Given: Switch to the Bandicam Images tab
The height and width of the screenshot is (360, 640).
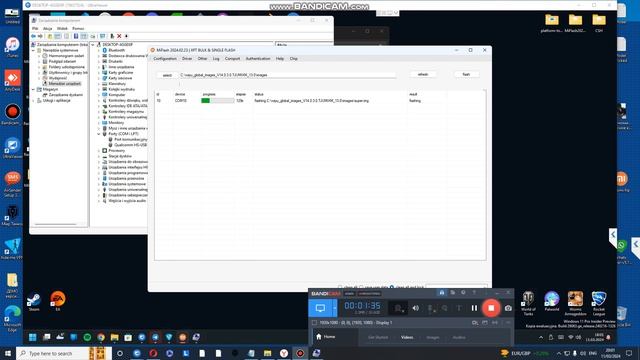Looking at the screenshot, I should tap(433, 337).
